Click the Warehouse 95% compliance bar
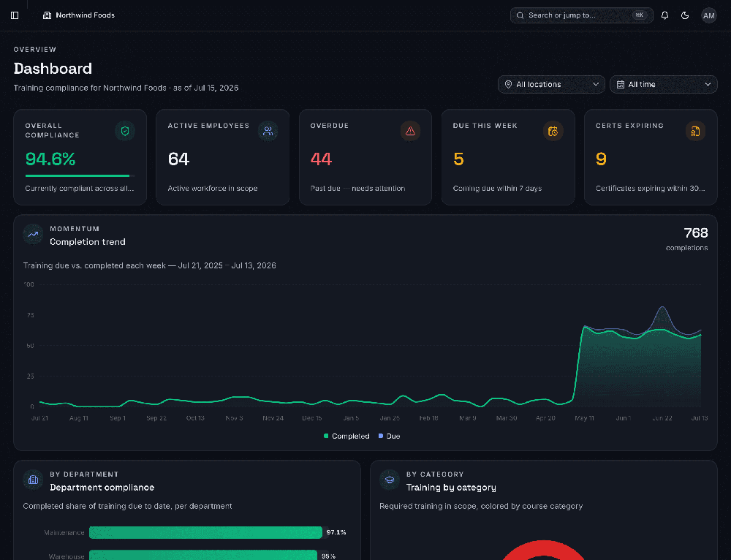The image size is (731, 560). pos(203,556)
